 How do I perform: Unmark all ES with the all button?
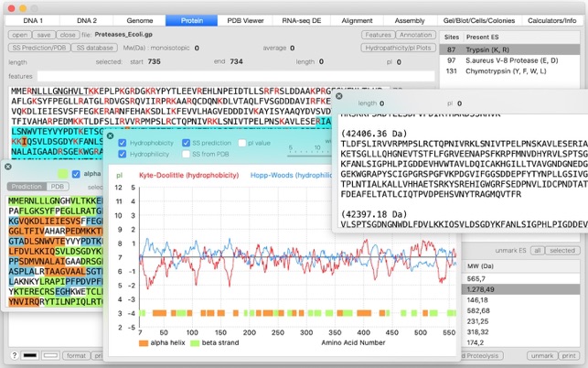(538, 251)
